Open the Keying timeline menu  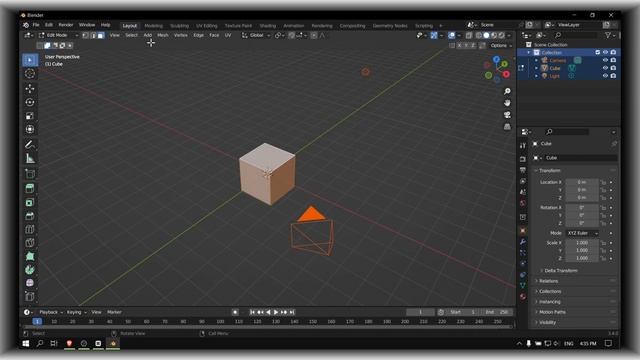76,312
